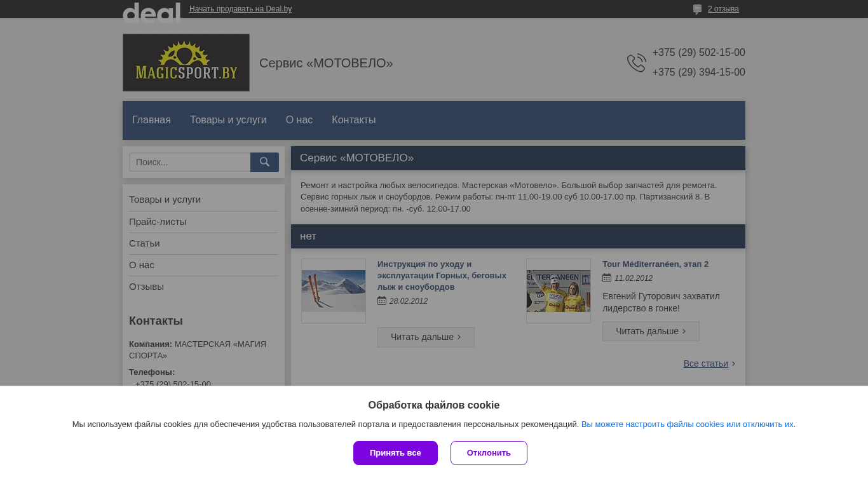Open Контакты in navigation bar
The image size is (868, 488).
[354, 120]
